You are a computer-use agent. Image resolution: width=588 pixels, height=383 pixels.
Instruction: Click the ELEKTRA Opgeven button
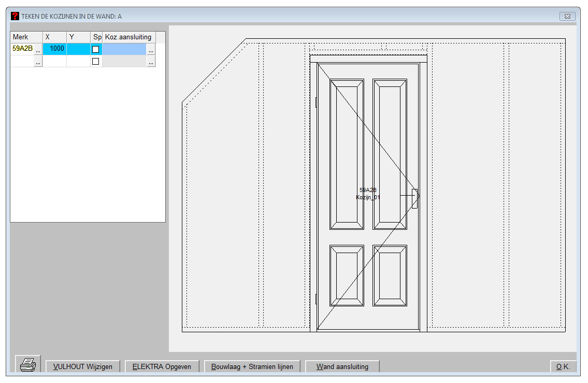(162, 366)
